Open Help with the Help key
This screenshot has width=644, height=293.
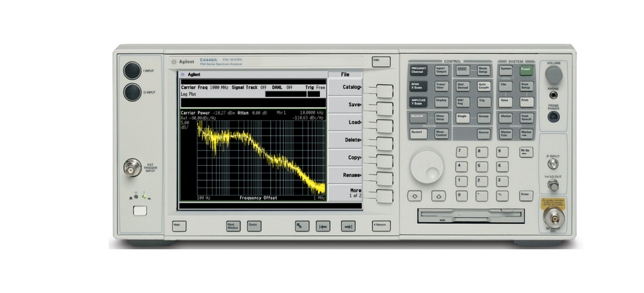[179, 227]
